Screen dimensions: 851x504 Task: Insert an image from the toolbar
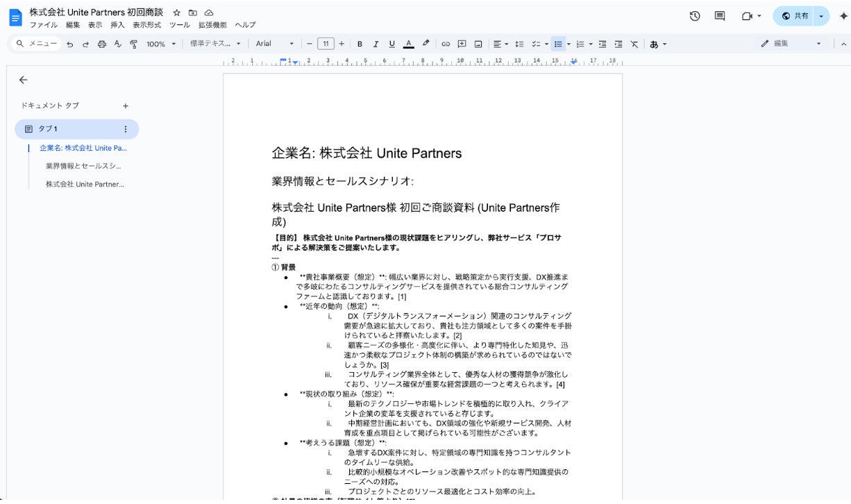click(x=478, y=44)
